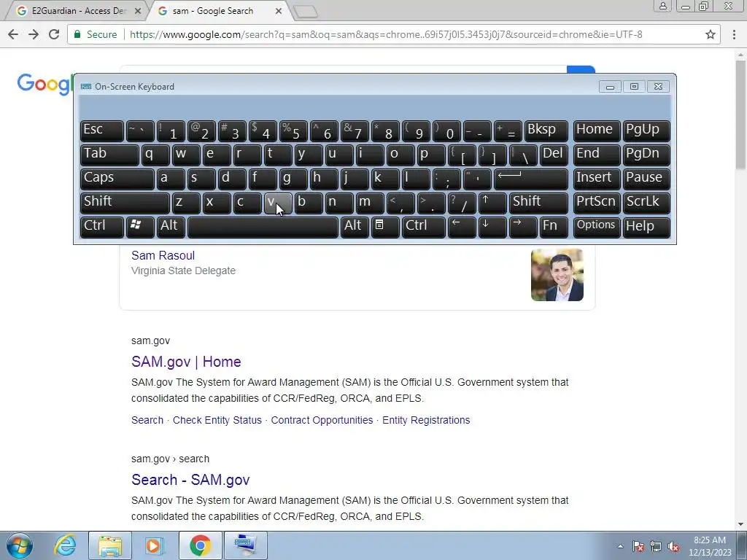Viewport: 747px width, 560px height.
Task: Toggle the ScrLk key
Action: [646, 203]
